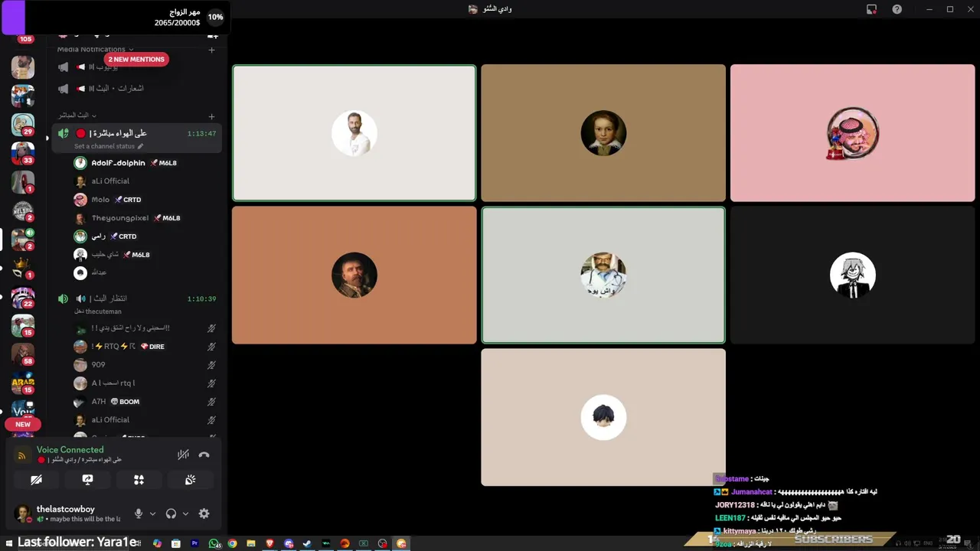The height and width of the screenshot is (551, 980).
Task: Open User Settings gear
Action: click(204, 514)
